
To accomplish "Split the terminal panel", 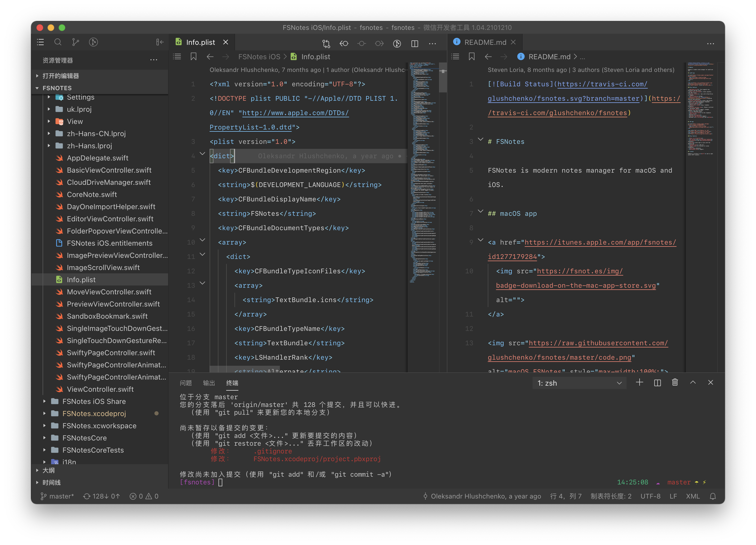I will (657, 383).
